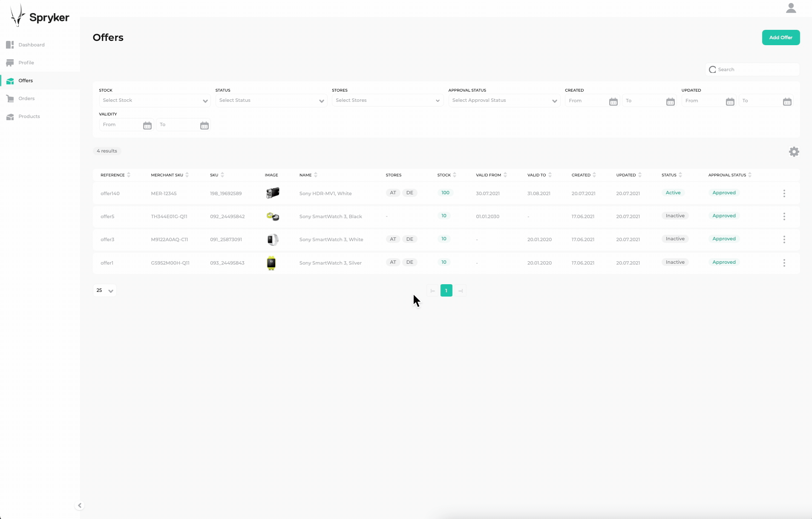
Task: Sort by Status column header
Action: click(x=672, y=175)
